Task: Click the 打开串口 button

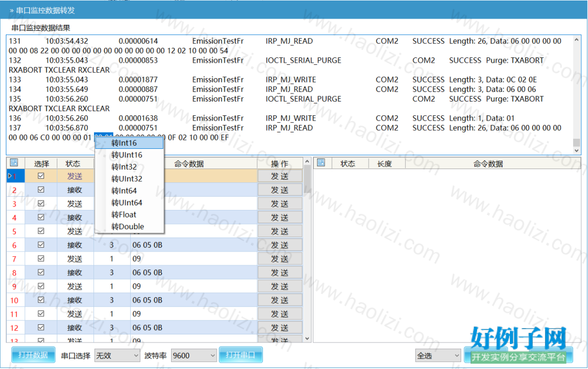Action: pyautogui.click(x=241, y=355)
